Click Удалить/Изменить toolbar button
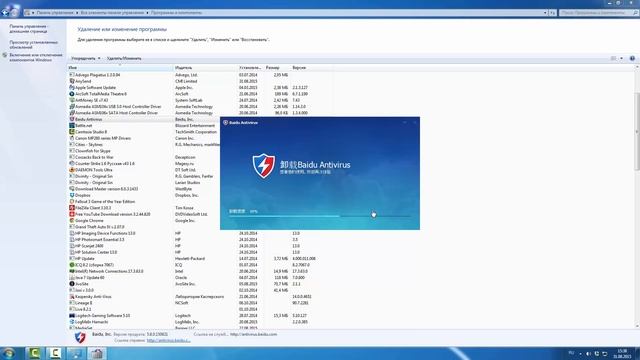640x360 pixels. 124,58
